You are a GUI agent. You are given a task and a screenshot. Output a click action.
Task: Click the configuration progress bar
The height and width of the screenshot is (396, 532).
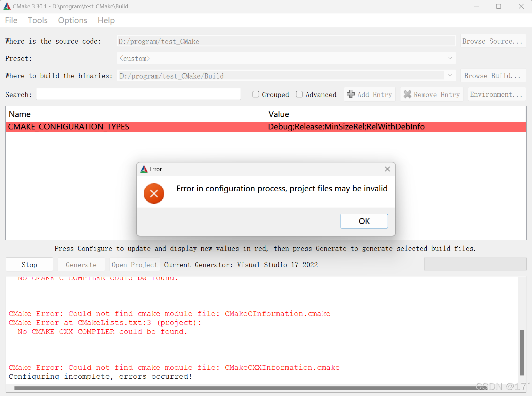pyautogui.click(x=475, y=264)
